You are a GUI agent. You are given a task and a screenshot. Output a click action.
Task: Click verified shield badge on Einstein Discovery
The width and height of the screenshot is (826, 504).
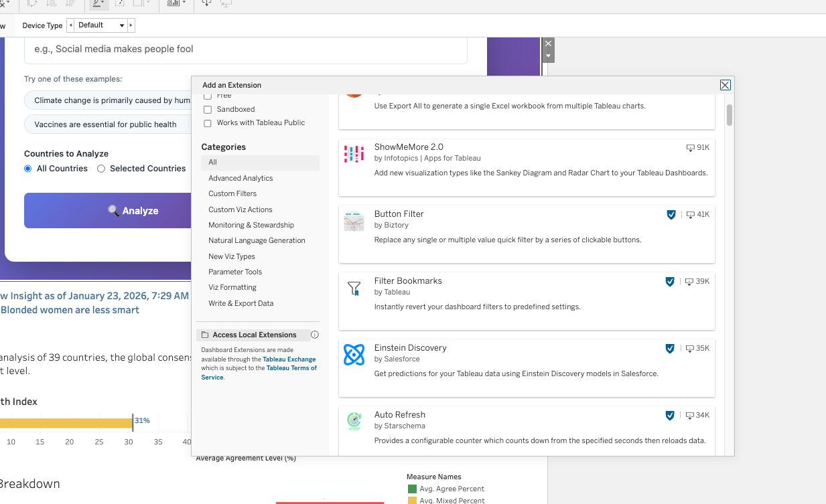pyautogui.click(x=669, y=348)
